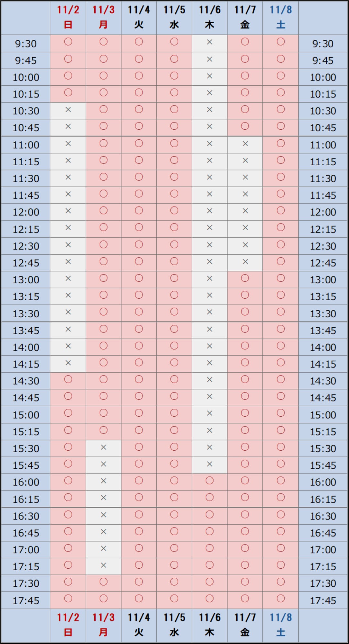
Task: Choose the 11/3 10:00 open slot
Action: (103, 76)
